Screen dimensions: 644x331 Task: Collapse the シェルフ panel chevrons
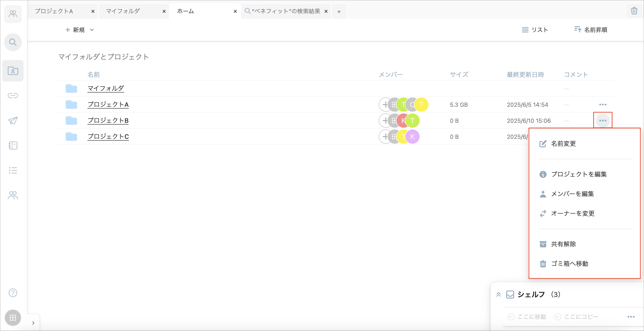498,294
